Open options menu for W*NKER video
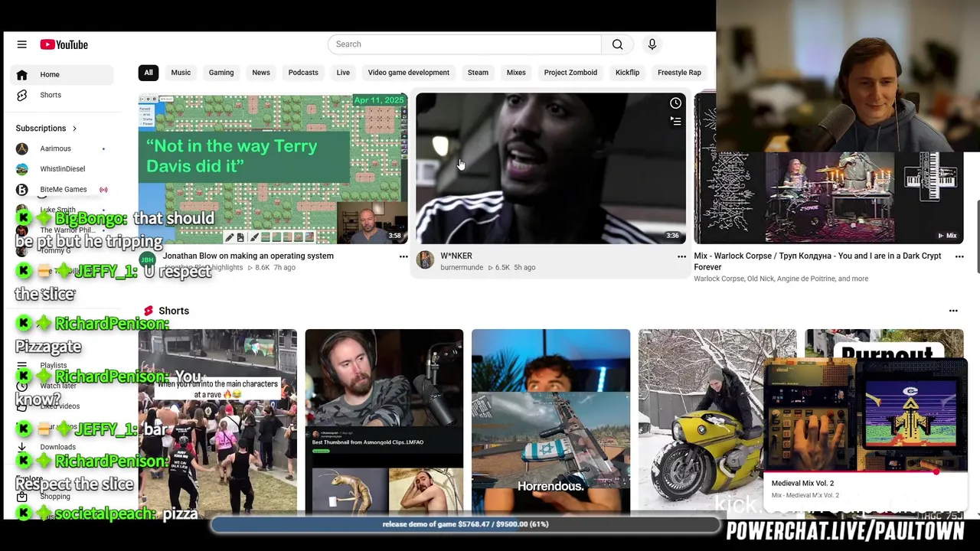The width and height of the screenshot is (980, 551). tap(681, 256)
